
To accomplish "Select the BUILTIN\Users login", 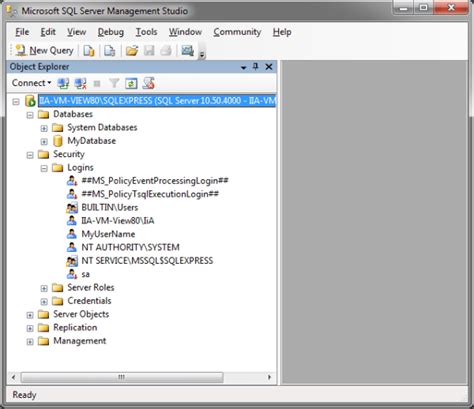I will pos(110,207).
